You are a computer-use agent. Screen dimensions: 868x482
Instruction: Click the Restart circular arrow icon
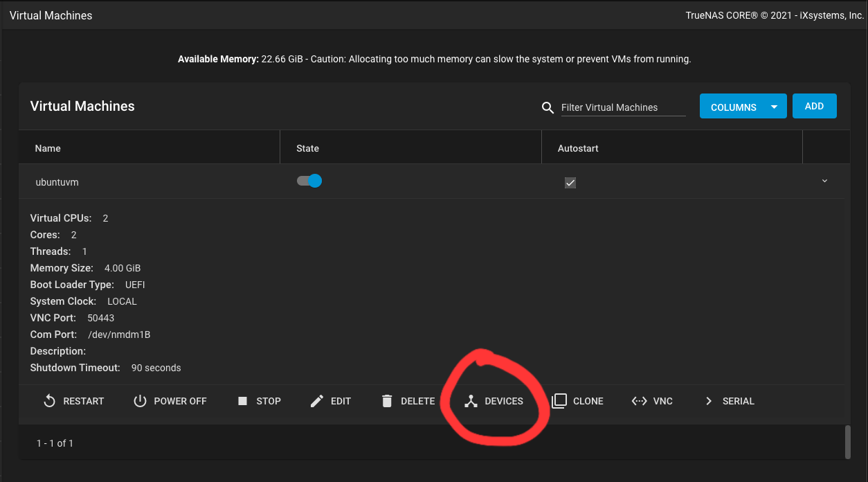click(49, 401)
